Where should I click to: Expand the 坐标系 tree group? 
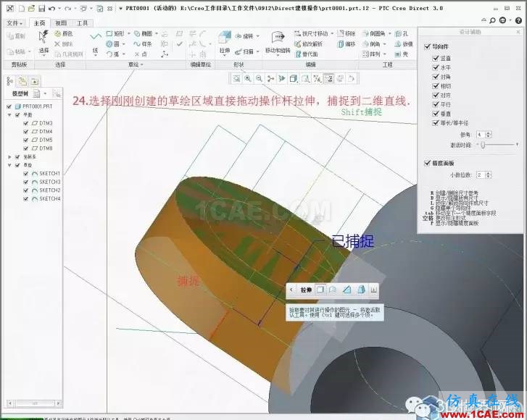(x=9, y=157)
